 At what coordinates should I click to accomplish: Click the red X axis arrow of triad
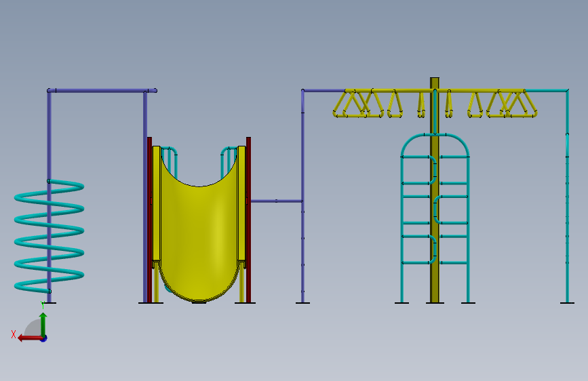[29, 338]
